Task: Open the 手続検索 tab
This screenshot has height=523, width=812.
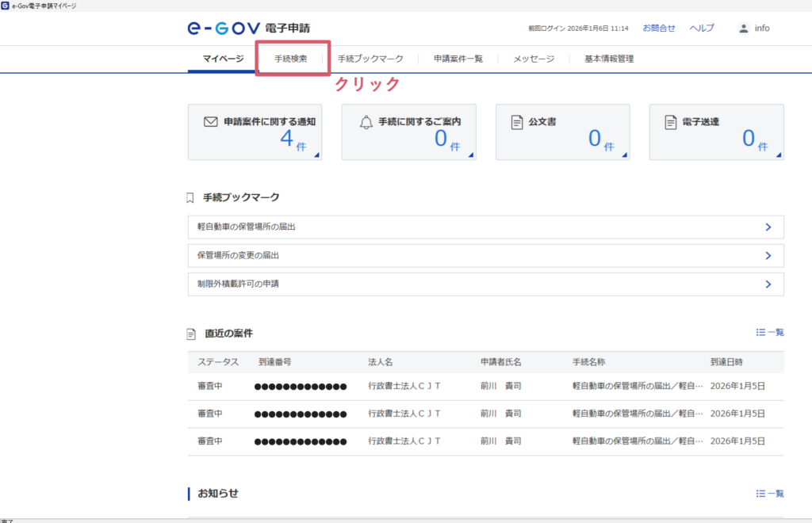Action: pyautogui.click(x=291, y=59)
